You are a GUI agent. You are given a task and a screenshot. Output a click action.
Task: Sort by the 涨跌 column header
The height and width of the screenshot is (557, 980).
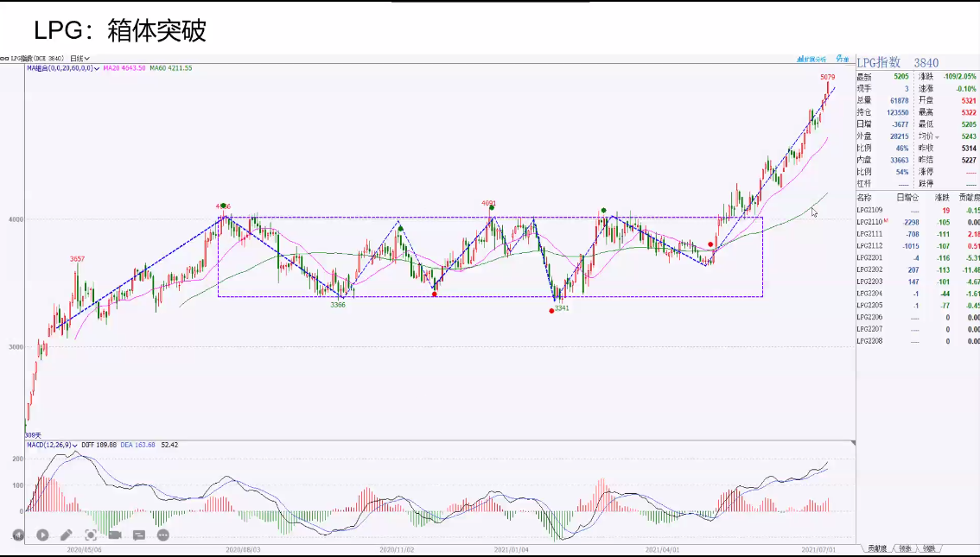click(x=942, y=197)
